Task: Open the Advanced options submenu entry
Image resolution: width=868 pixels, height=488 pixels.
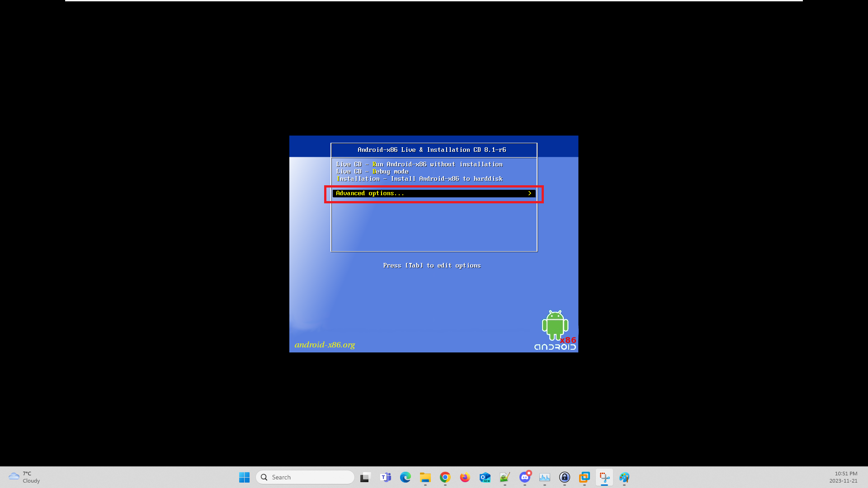Action: (434, 193)
